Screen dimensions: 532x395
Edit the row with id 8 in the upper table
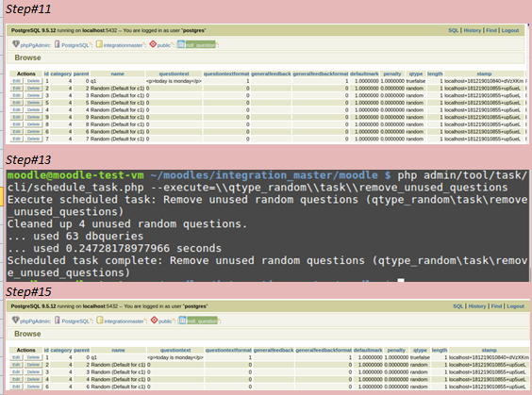[x=16, y=124]
